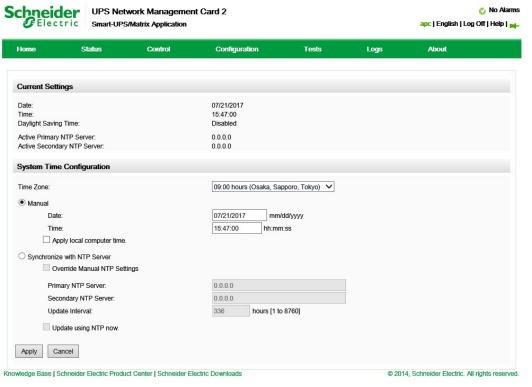Screen dimensions: 532x387
Task: Open Schneider Electric Downloads link
Action: (x=200, y=373)
